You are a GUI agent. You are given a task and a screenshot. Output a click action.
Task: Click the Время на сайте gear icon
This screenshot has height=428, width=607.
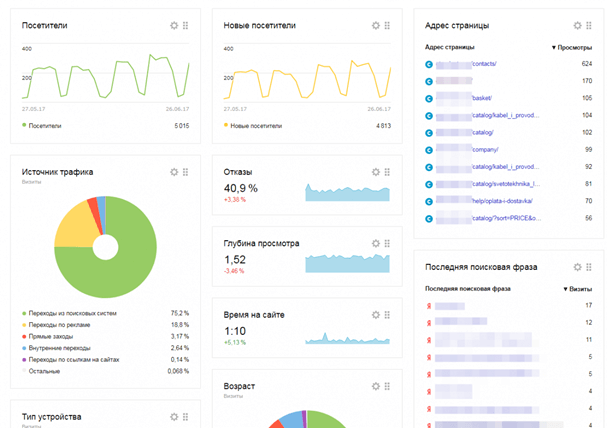click(376, 314)
